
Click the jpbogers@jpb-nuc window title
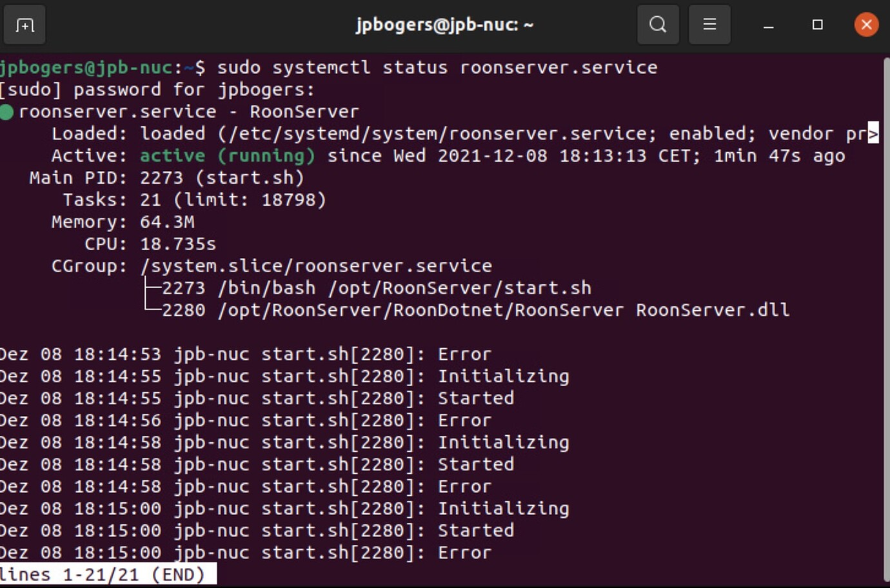coord(444,25)
